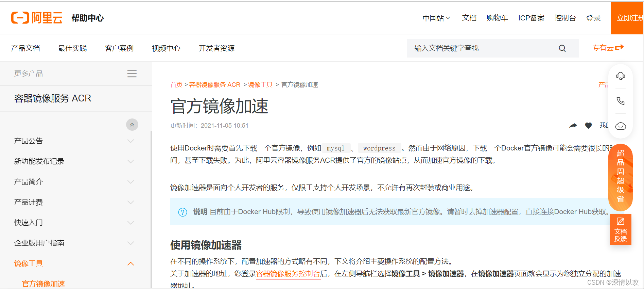
Task: Click 文档 in the top navigation
Action: pyautogui.click(x=469, y=18)
